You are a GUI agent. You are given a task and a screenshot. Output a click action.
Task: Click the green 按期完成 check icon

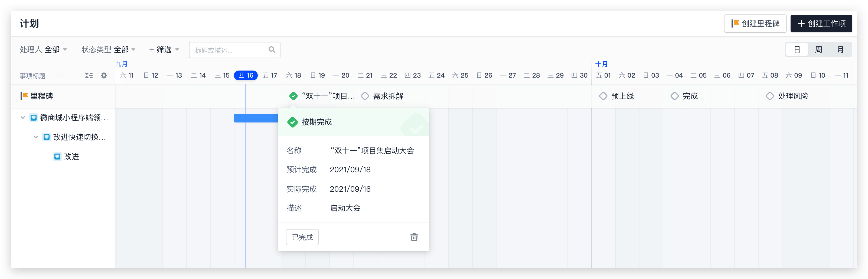[292, 122]
